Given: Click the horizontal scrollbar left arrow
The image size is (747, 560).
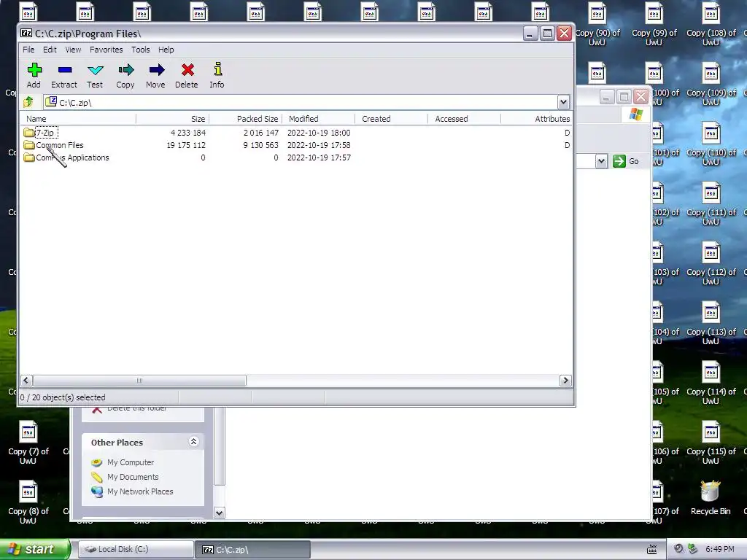Looking at the screenshot, I should click(27, 381).
